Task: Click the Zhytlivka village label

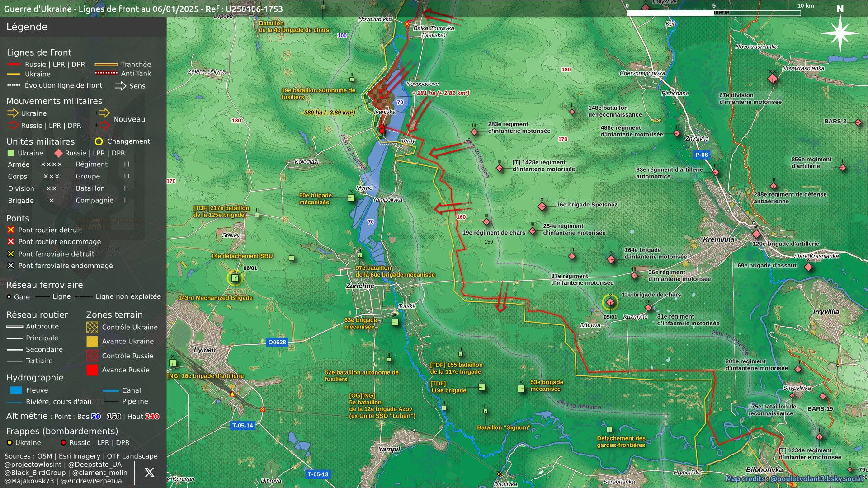Action: (697, 138)
